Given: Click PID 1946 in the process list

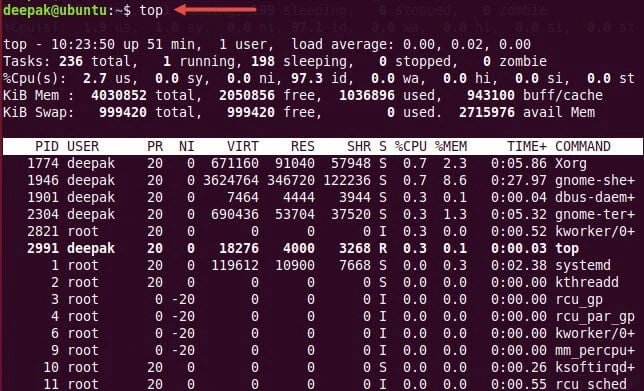Looking at the screenshot, I should [43, 180].
